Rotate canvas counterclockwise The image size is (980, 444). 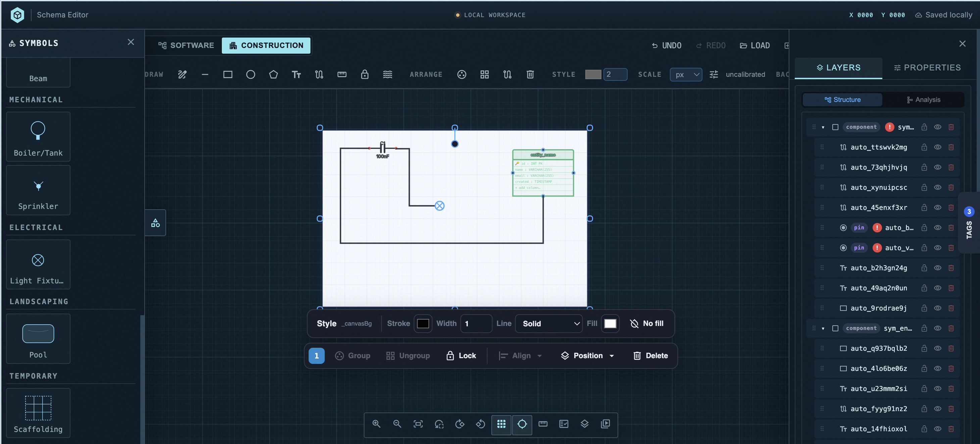481,424
